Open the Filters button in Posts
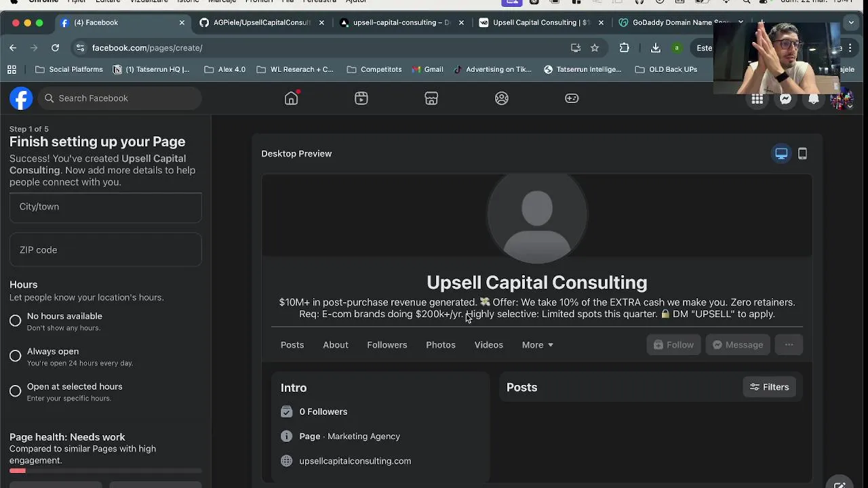 coord(770,387)
